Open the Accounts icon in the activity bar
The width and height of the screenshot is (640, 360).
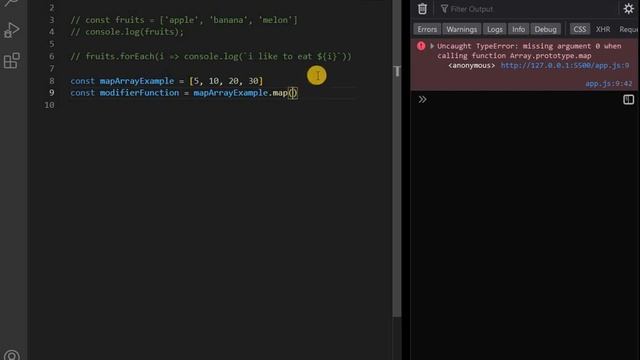pyautogui.click(x=11, y=355)
